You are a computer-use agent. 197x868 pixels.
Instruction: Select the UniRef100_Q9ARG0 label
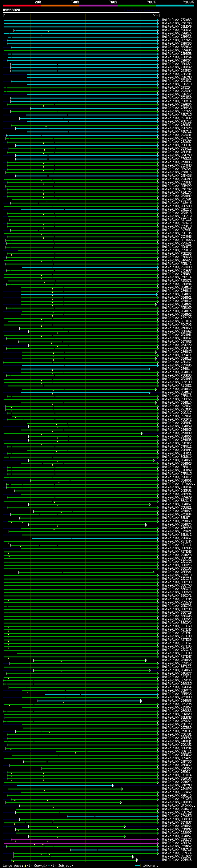pyautogui.click(x=177, y=104)
